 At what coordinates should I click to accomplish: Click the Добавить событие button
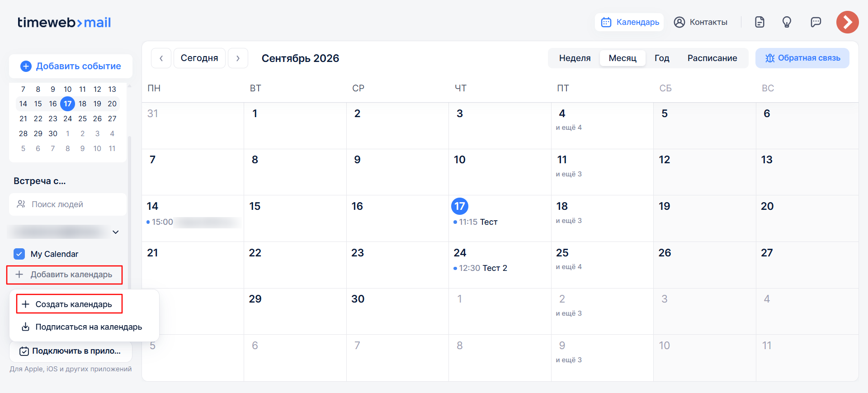click(x=71, y=66)
